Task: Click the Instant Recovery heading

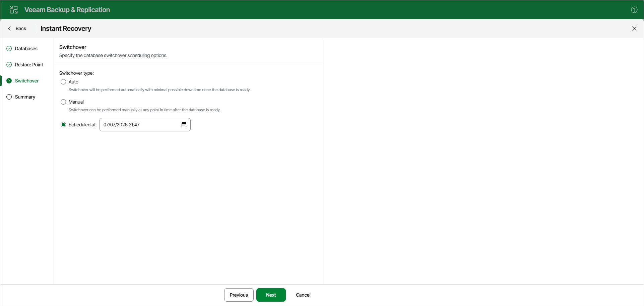Action: 66,28
